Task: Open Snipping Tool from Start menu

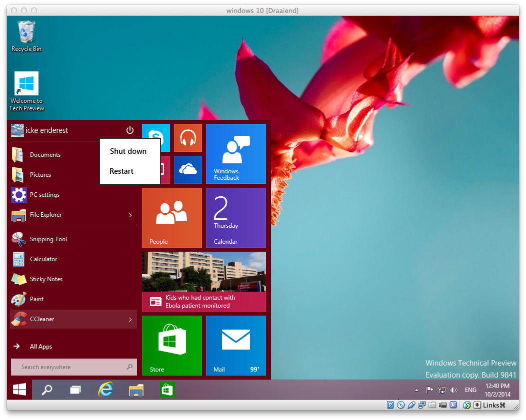Action: click(48, 239)
